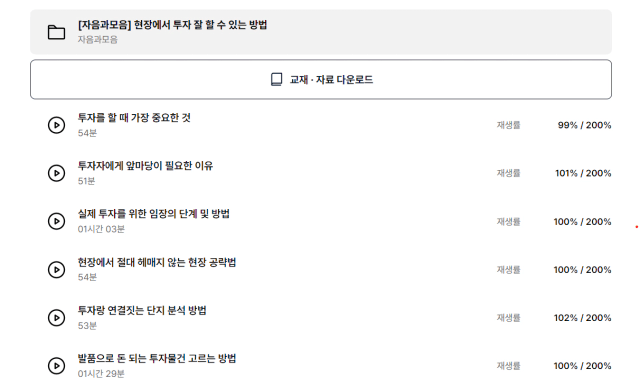Click the folder icon beside 자음과모음 course title
This screenshot has width=640, height=378.
coord(56,32)
